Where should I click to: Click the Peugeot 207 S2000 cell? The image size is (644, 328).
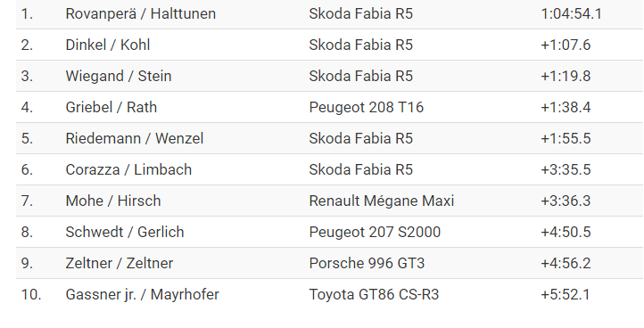pyautogui.click(x=375, y=232)
